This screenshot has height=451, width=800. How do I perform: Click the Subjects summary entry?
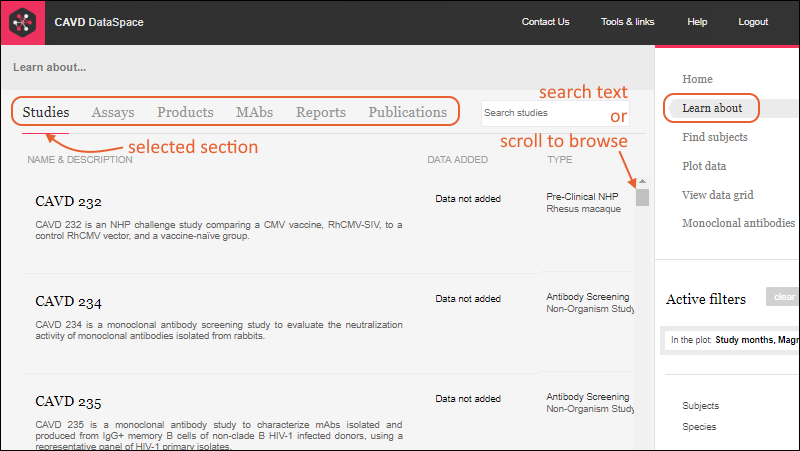pos(701,406)
